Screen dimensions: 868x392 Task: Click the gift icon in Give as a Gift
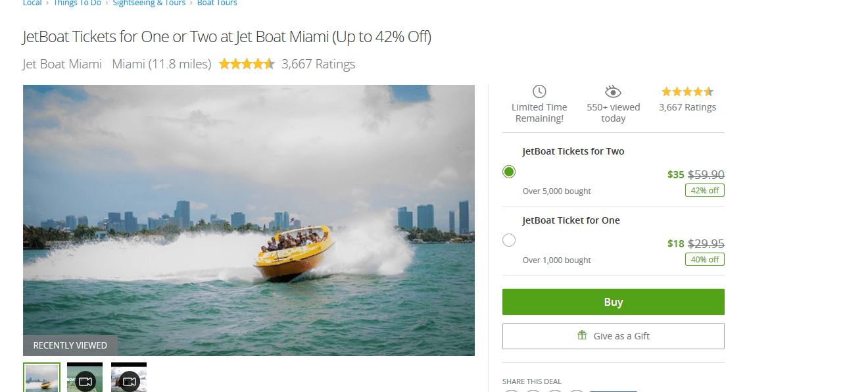(x=581, y=335)
